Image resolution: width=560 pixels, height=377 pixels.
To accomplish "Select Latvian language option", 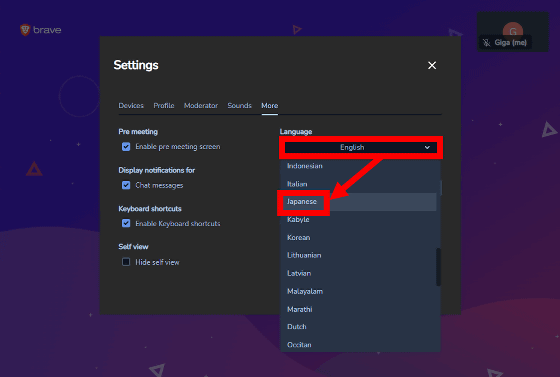I will pos(358,273).
